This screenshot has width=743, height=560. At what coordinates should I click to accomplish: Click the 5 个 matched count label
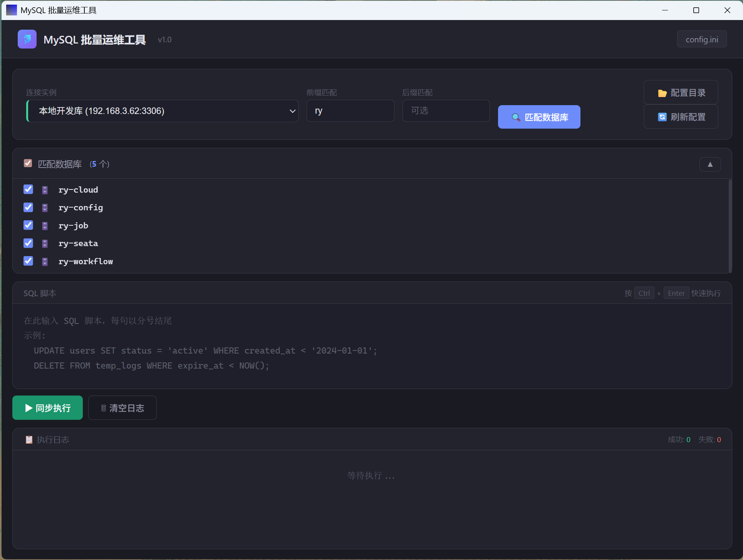pos(99,164)
